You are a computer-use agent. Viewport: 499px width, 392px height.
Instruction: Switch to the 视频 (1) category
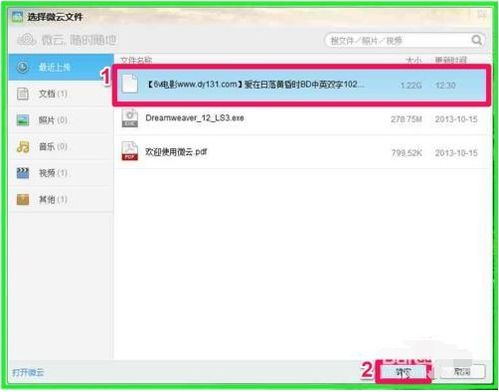61,173
